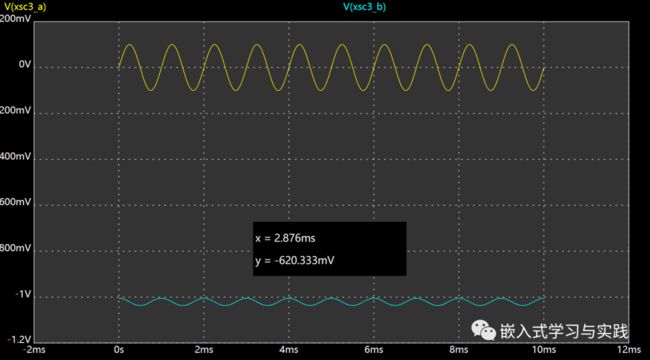The height and width of the screenshot is (360, 650).
Task: Click the -2ms label on time axis
Action: tap(33, 349)
